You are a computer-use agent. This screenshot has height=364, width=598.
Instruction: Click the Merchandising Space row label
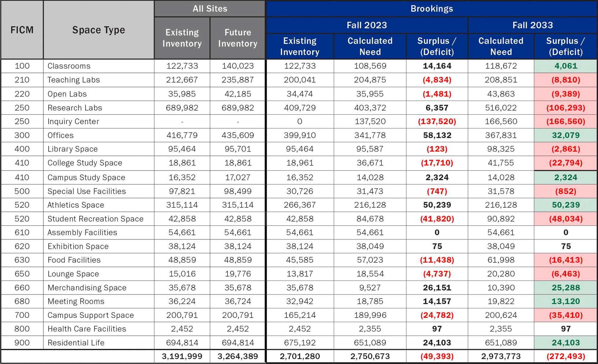pos(87,287)
